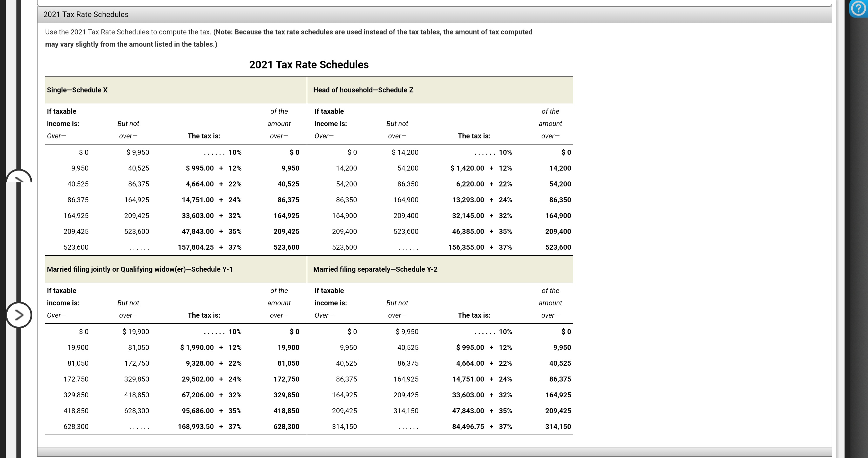Click the full circle right-chevron button
Image resolution: width=868 pixels, height=458 pixels.
(19, 315)
